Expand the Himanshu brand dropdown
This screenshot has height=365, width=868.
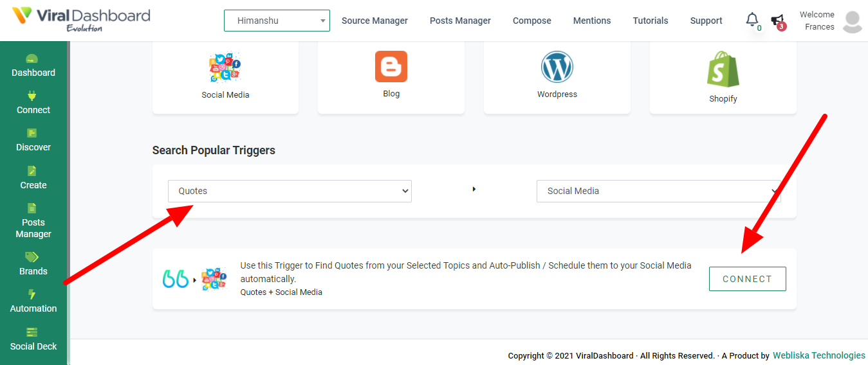(x=277, y=21)
